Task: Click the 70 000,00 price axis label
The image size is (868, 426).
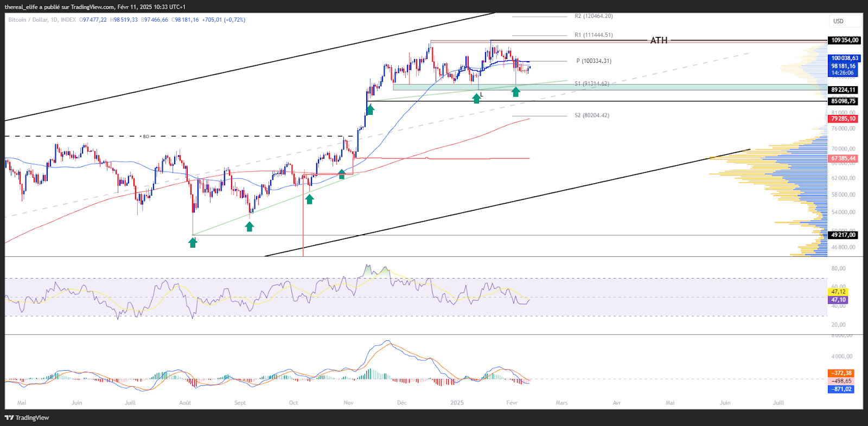Action: point(843,149)
